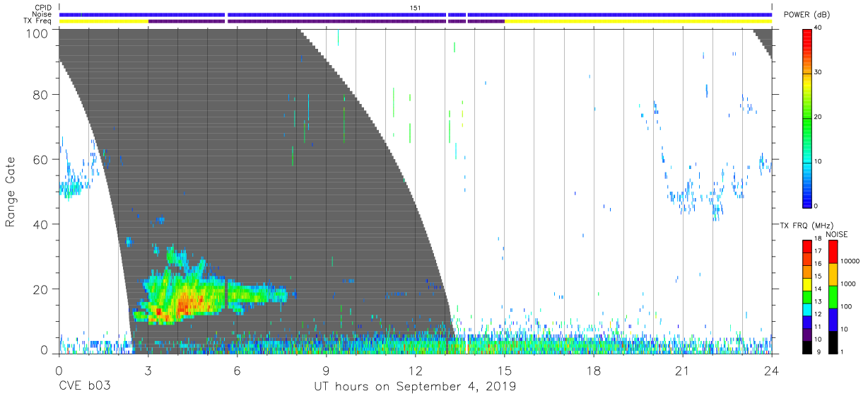Click the 'NOISE' legend title

click(837, 234)
